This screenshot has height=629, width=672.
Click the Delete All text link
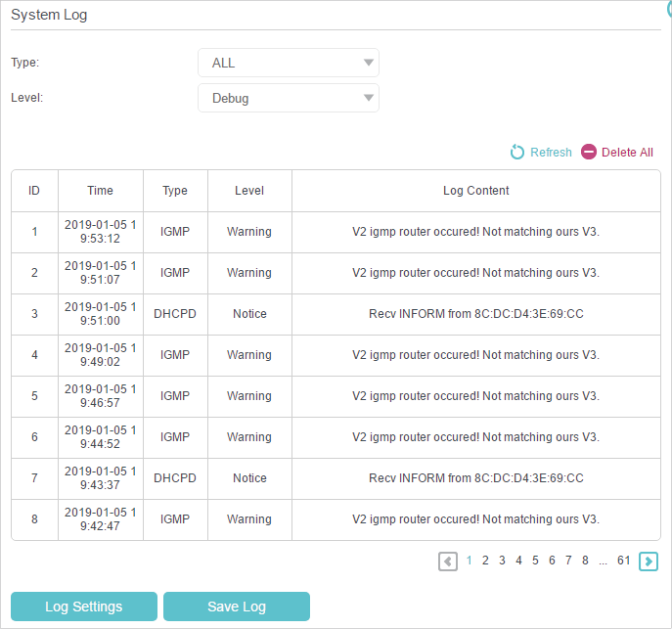(x=627, y=152)
